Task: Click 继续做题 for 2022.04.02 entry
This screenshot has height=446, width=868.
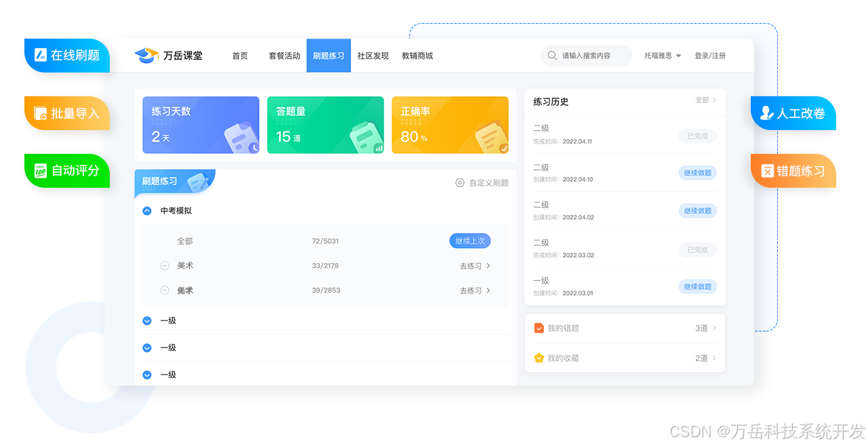Action: coord(697,211)
